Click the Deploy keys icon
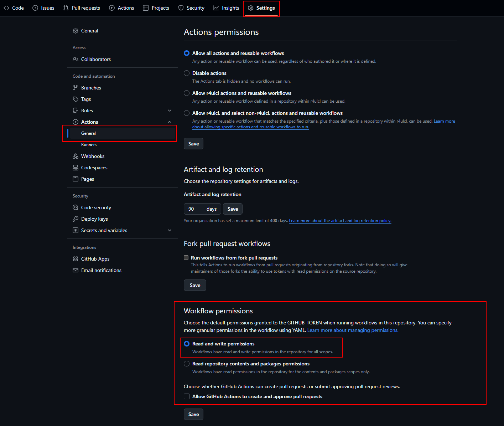Screen dimensions: 504x426 (x=76, y=219)
